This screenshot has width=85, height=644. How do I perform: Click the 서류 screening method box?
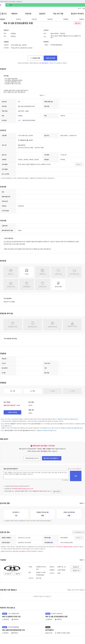pos(13,391)
